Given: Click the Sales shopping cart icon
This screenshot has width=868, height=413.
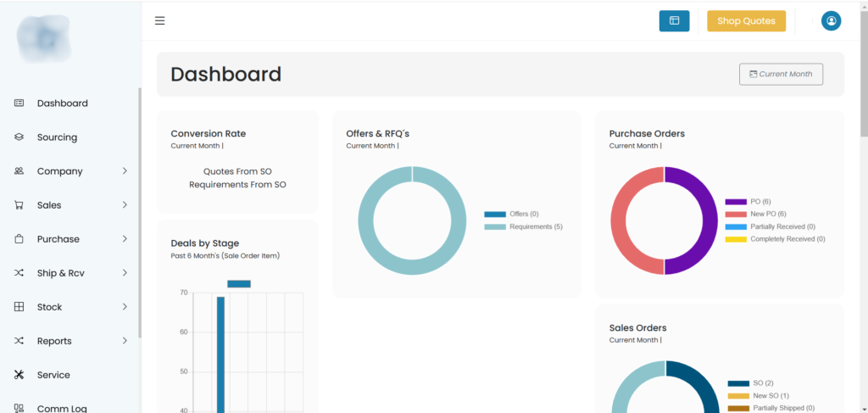Looking at the screenshot, I should click(19, 205).
